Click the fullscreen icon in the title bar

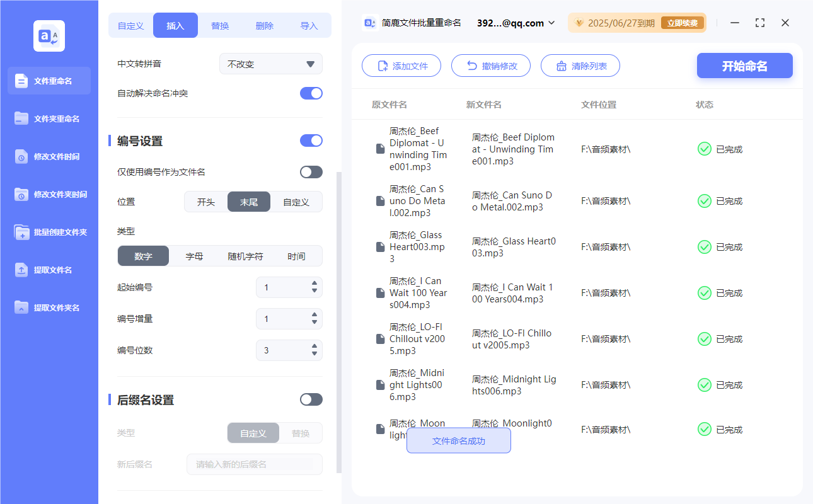759,23
